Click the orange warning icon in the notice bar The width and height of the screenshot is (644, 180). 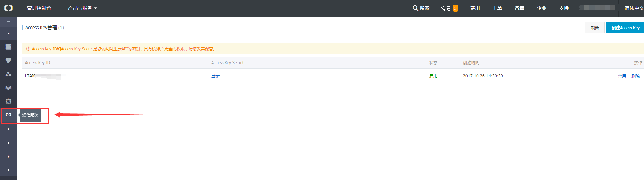(28, 49)
